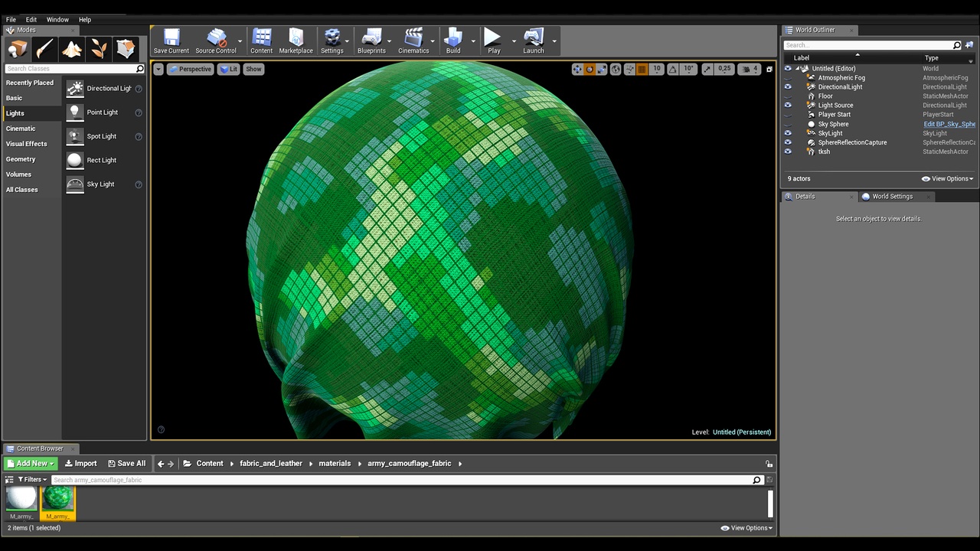
Task: Select the translate gizmo mode in viewport
Action: point(577,70)
